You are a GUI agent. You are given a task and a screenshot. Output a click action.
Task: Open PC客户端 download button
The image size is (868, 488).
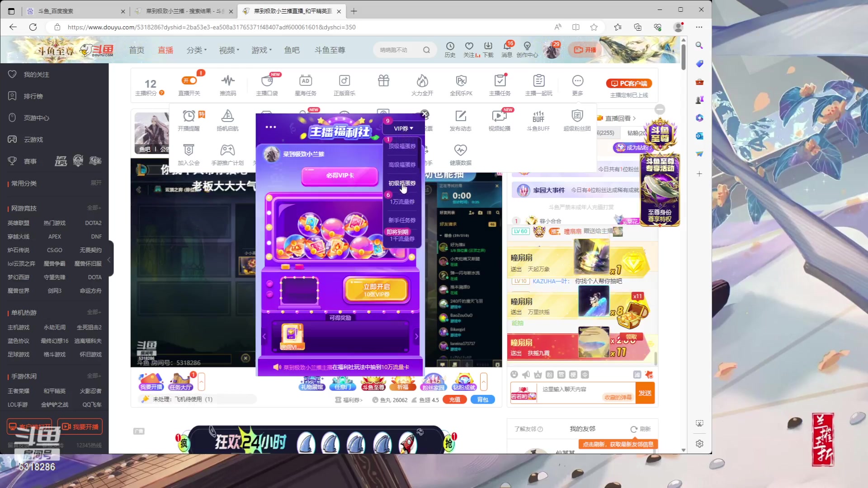629,84
